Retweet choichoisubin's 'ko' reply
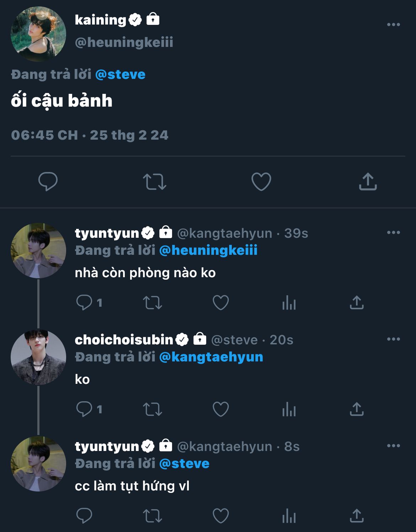The image size is (416, 532). pyautogui.click(x=152, y=409)
